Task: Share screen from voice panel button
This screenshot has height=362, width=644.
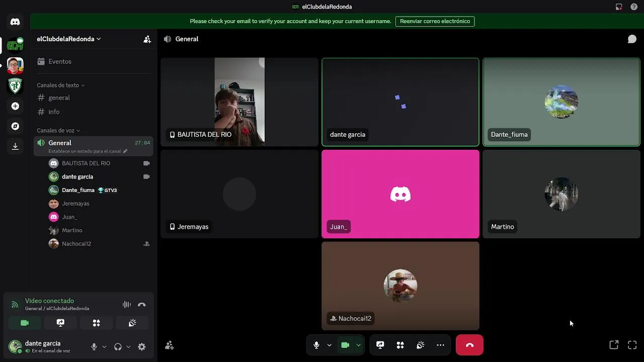Action: click(60, 323)
